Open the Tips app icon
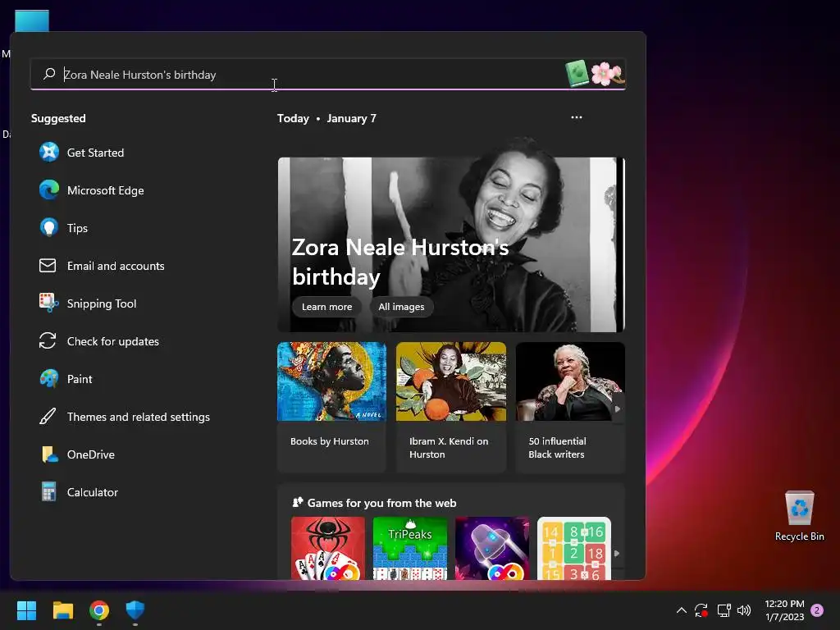The width and height of the screenshot is (840, 630). (x=48, y=228)
